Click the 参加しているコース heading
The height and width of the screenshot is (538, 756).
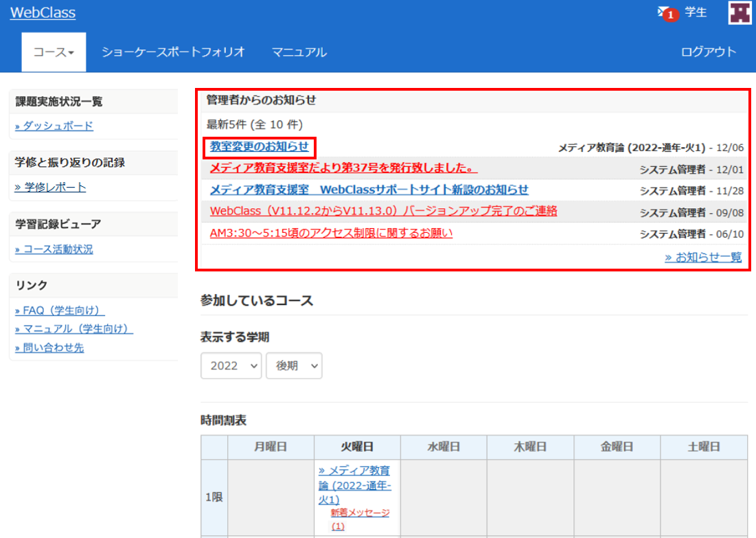pyautogui.click(x=257, y=300)
